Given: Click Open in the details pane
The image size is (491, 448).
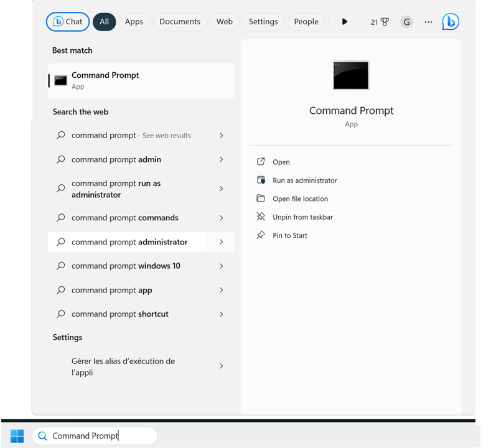Looking at the screenshot, I should (x=281, y=162).
